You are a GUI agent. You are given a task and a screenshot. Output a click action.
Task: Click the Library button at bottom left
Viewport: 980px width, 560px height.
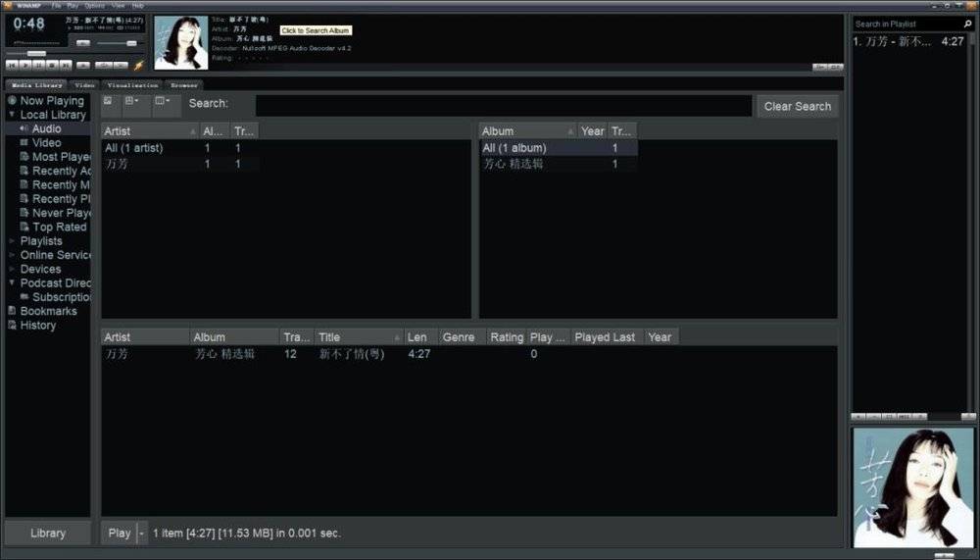(48, 534)
